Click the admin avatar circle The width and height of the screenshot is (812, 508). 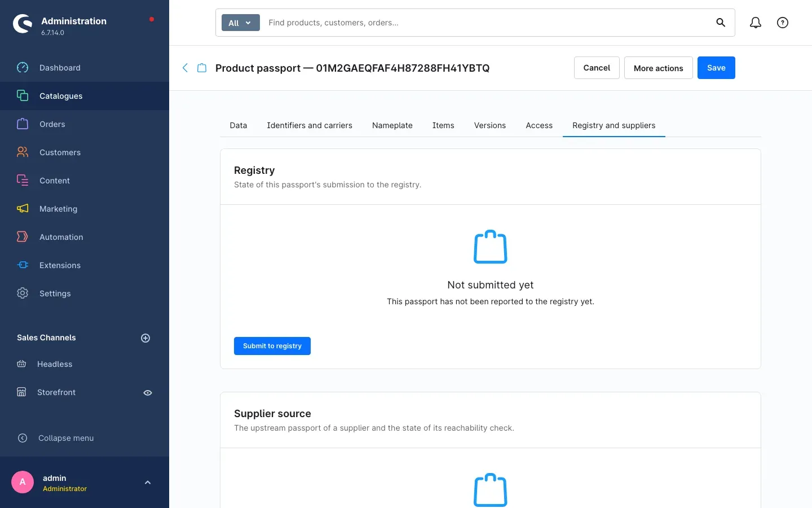click(x=23, y=482)
